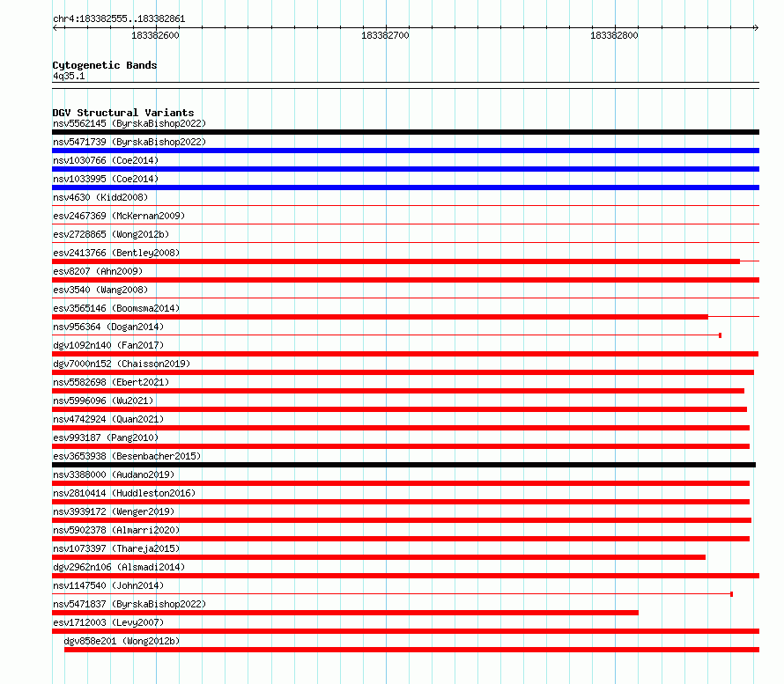Click end marker of nsv1147540 variant
This screenshot has height=684, width=784.
[731, 594]
